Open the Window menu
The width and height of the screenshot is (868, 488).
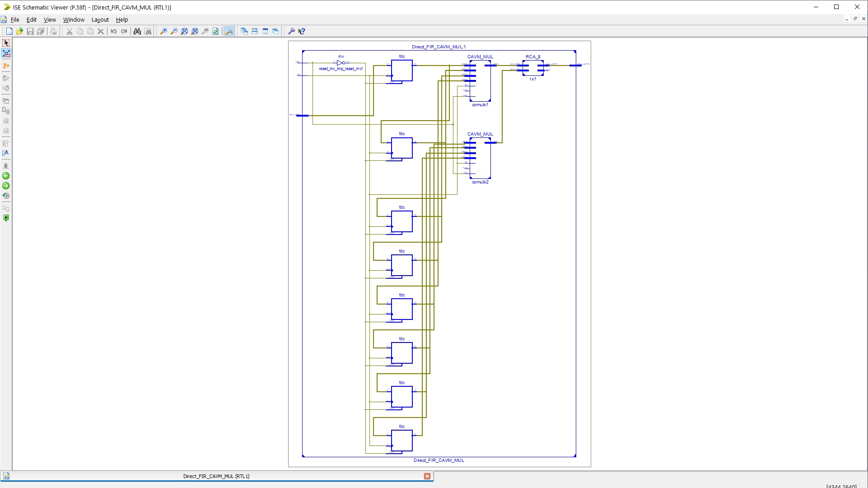coord(74,19)
